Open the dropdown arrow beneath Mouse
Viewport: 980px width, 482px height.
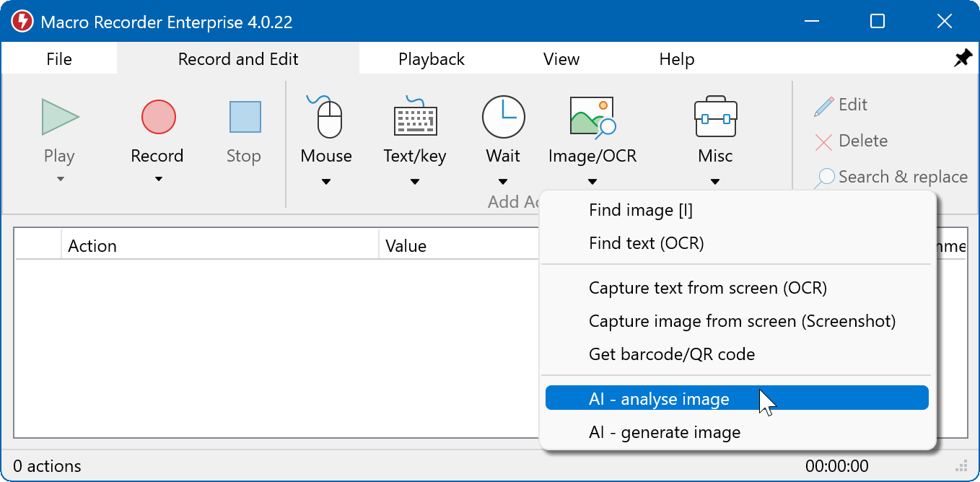(x=326, y=182)
